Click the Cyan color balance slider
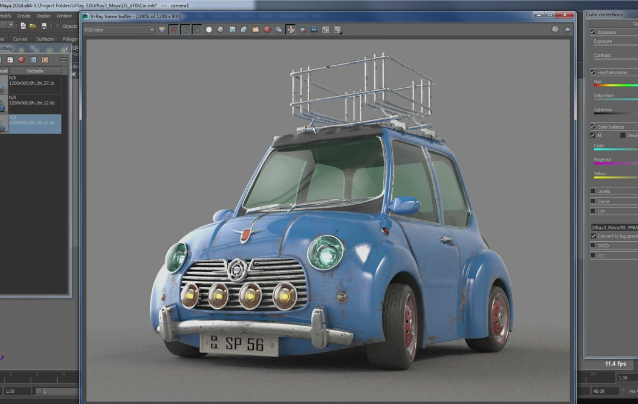The width and height of the screenshot is (638, 404). pyautogui.click(x=616, y=149)
